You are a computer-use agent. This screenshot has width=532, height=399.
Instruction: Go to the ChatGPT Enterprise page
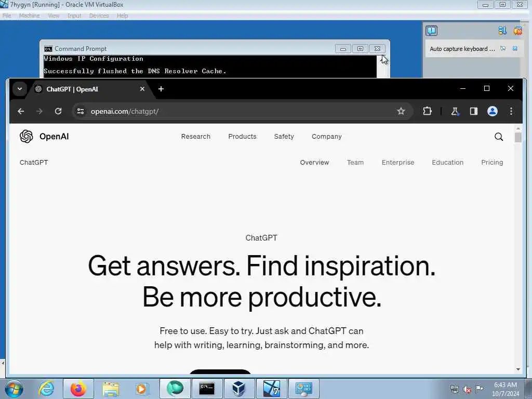point(398,163)
